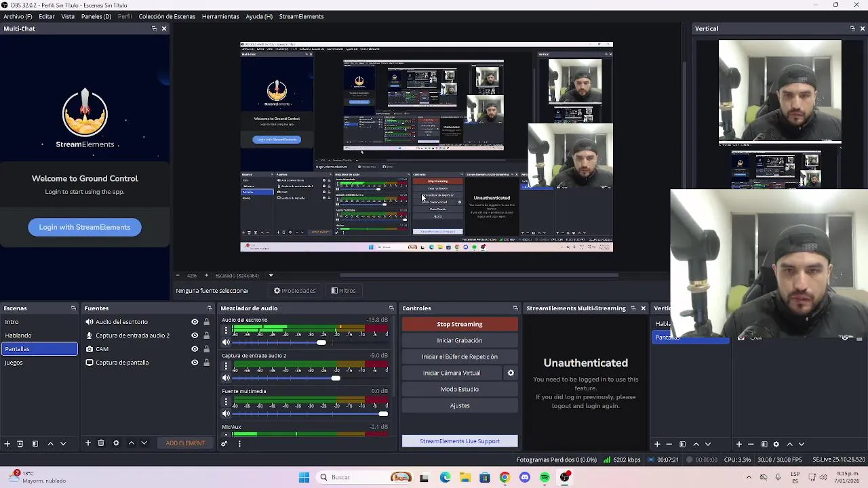Click Stop Streaming button

(x=460, y=324)
